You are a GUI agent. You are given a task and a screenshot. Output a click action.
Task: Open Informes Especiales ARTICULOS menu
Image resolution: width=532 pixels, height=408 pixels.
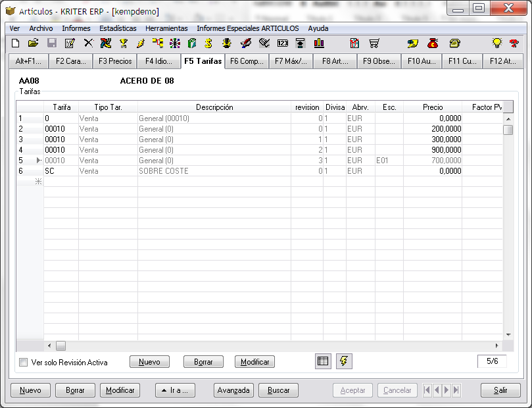tap(248, 28)
